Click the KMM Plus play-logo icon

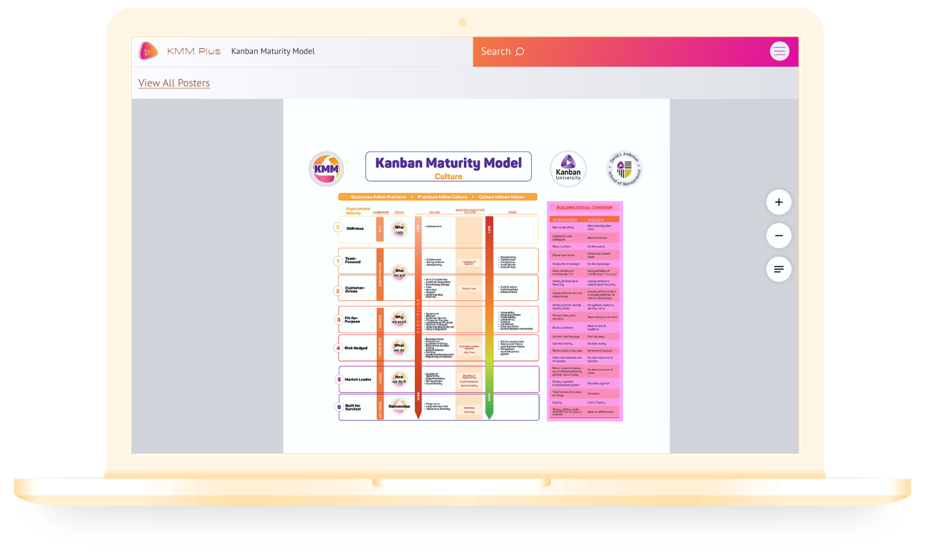(x=148, y=51)
